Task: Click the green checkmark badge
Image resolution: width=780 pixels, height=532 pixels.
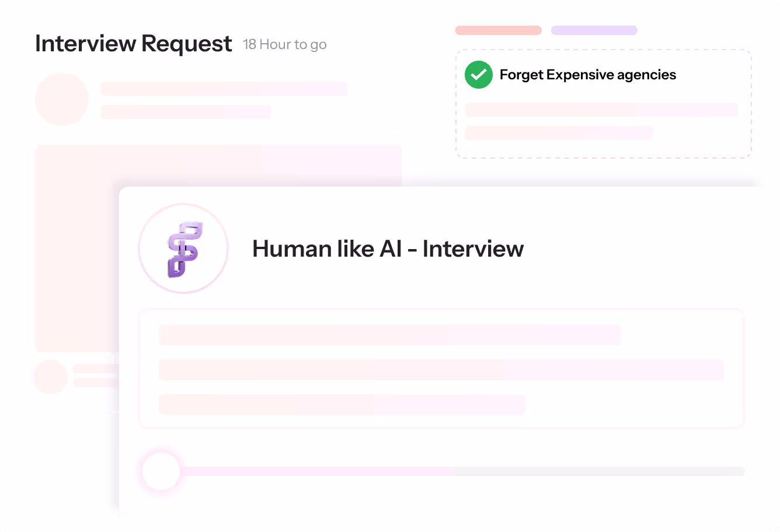Action: 479,75
